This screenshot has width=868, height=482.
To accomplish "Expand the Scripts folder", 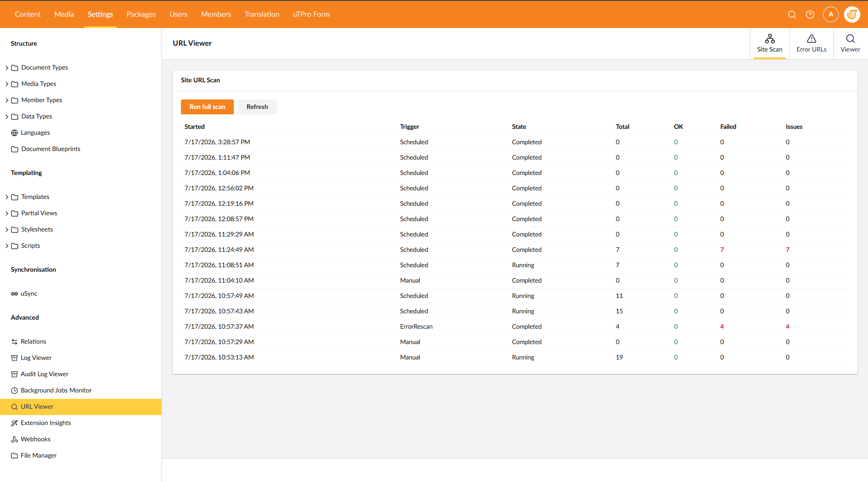I will pos(7,246).
